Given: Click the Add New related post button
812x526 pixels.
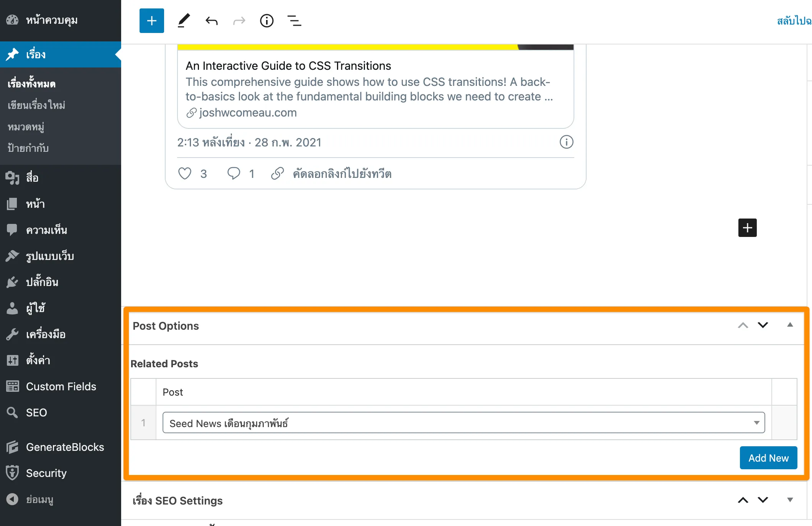Looking at the screenshot, I should [768, 457].
